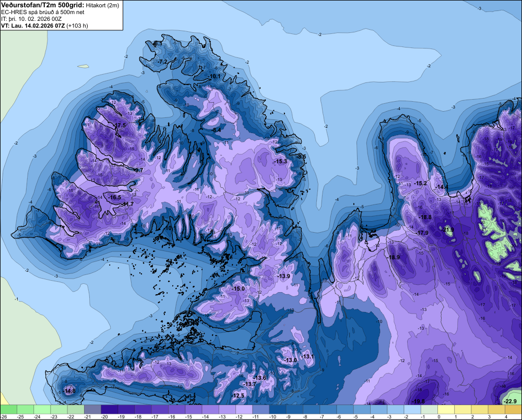This screenshot has height=420, width=522.
Task: Click the -23 legend scale label
Action: pyautogui.click(x=54, y=417)
